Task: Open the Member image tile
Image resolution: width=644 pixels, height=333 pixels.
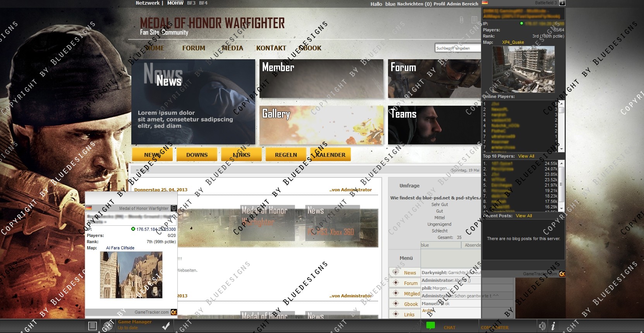Action: [x=321, y=79]
